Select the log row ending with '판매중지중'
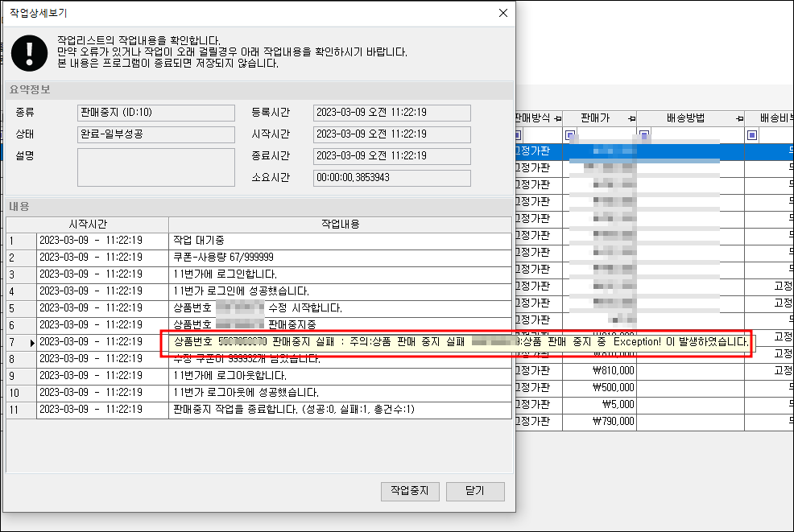This screenshot has width=794, height=532. click(x=258, y=324)
